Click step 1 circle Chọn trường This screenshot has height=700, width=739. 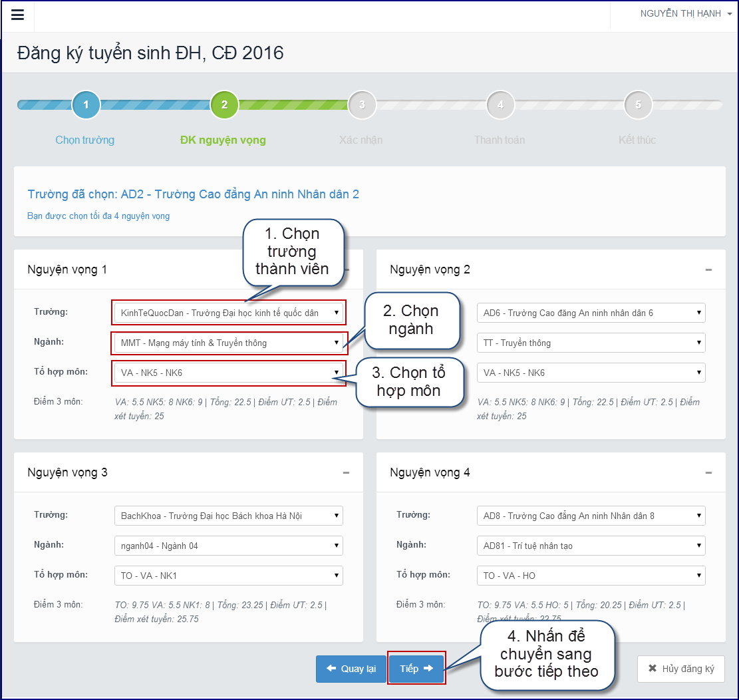coord(86,104)
